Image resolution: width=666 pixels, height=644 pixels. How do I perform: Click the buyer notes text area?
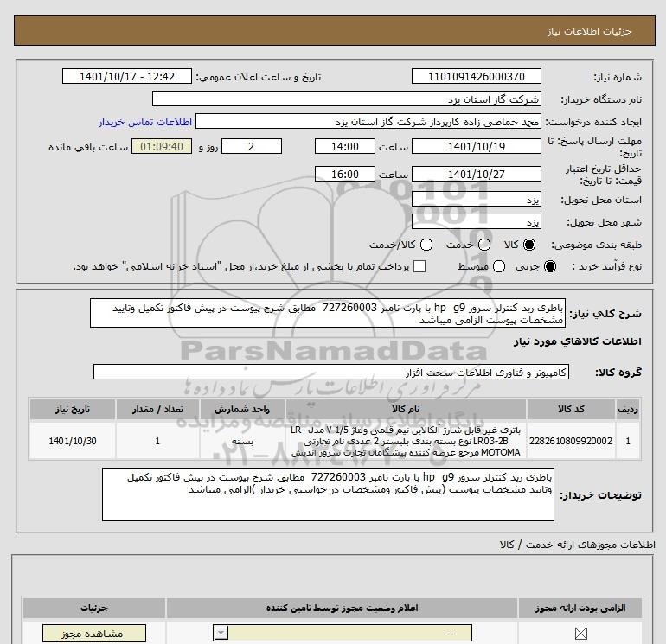[x=328, y=494]
